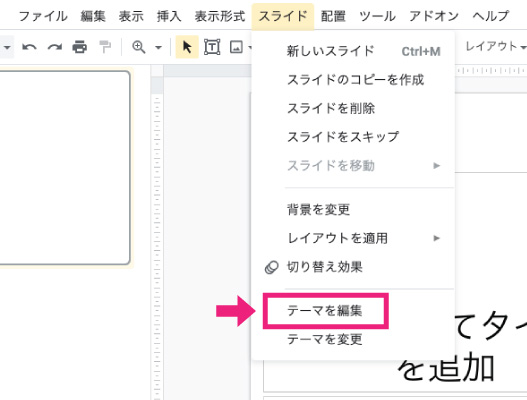Select the paint format roller icon
Viewport: 527px width, 400px height.
point(105,47)
